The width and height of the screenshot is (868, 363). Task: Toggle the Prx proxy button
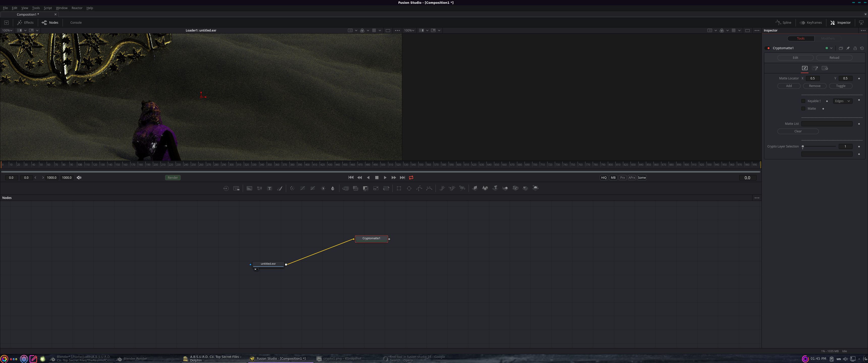[622, 178]
